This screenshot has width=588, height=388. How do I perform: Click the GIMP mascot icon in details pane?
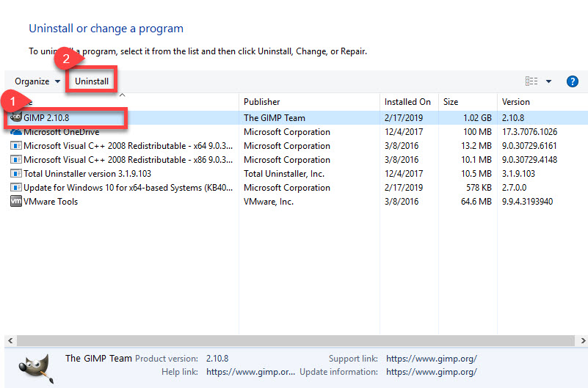[x=36, y=367]
